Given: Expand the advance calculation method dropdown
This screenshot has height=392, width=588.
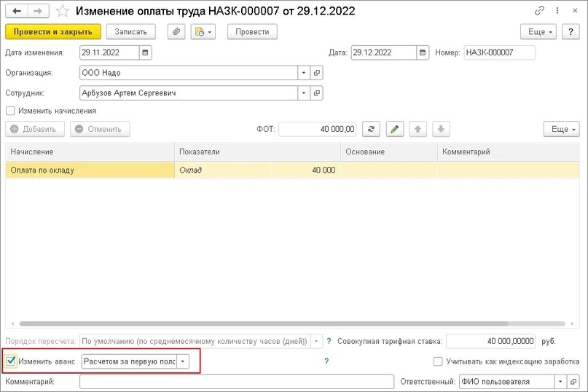Looking at the screenshot, I should 183,361.
